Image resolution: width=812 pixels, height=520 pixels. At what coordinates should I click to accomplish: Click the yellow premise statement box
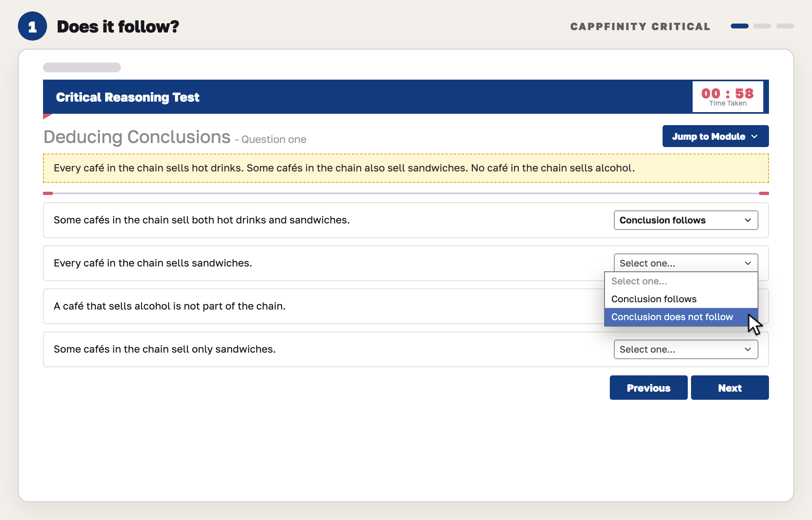coord(406,168)
